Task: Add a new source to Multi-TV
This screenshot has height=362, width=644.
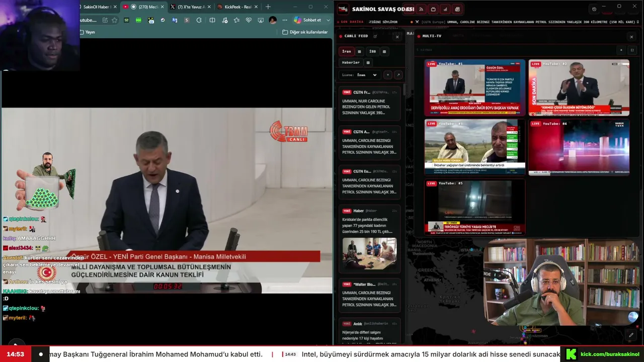Action: [x=621, y=50]
